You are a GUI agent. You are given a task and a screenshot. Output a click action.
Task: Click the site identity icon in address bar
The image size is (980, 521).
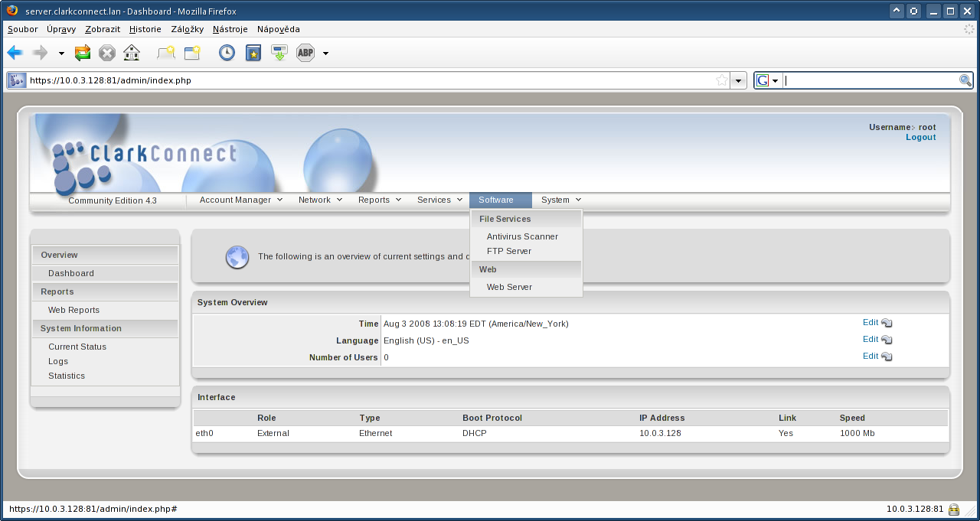(x=17, y=80)
